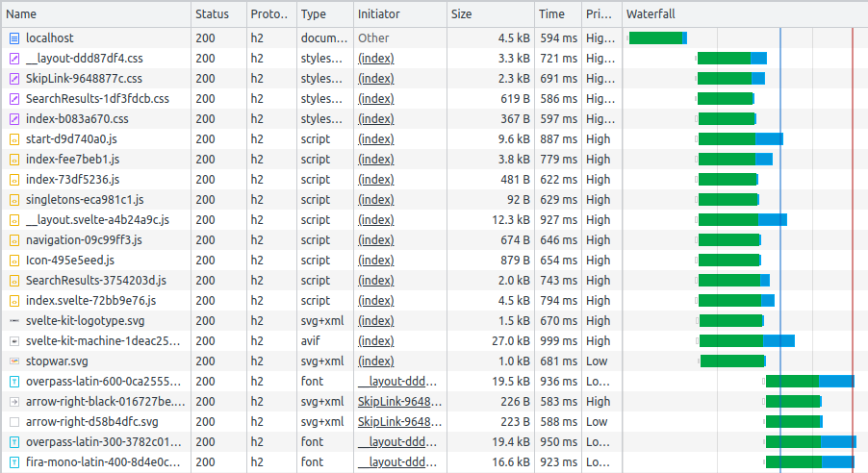
Task: Sort requests by the Size column header
Action: coord(491,14)
